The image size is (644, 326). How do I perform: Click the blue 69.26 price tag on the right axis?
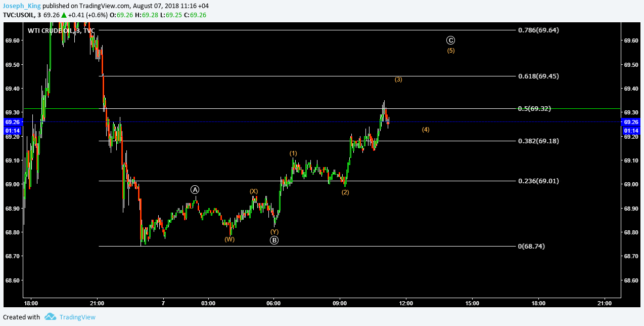pos(632,122)
